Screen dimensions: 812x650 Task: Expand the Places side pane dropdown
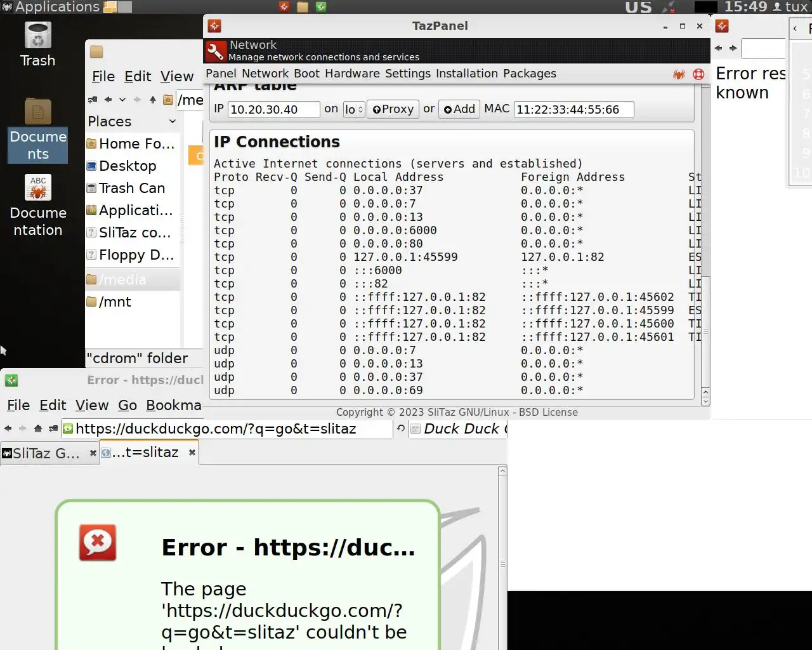point(172,121)
